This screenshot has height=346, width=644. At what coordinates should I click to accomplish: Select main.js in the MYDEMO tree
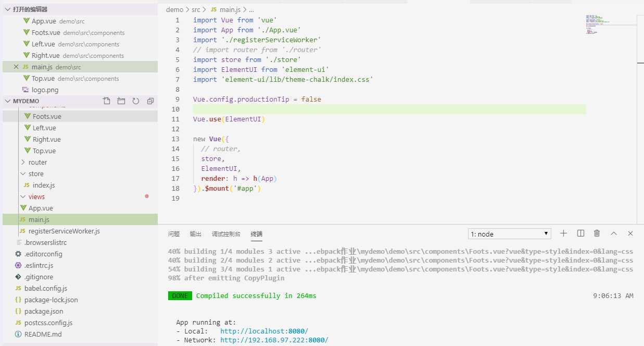click(x=80, y=219)
